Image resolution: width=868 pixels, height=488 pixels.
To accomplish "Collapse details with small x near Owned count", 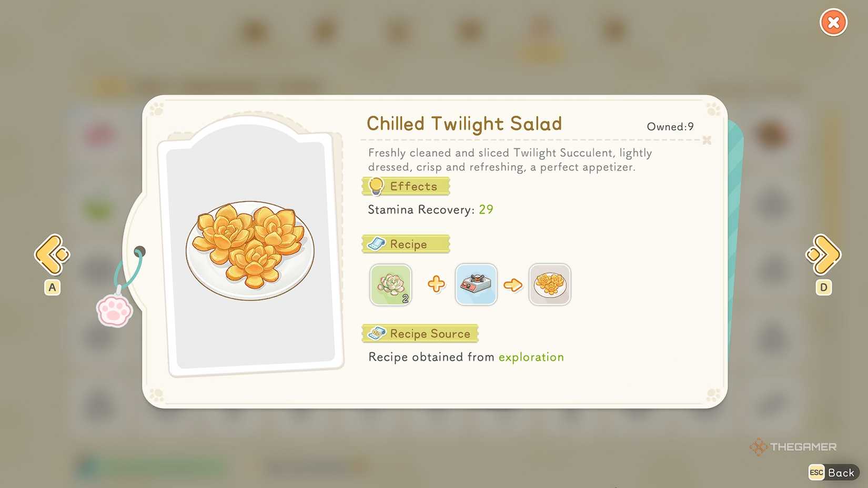I will 706,141.
